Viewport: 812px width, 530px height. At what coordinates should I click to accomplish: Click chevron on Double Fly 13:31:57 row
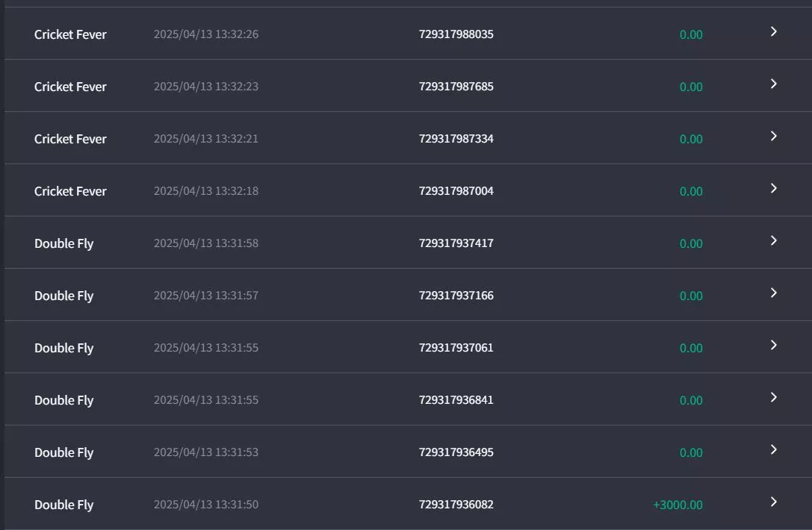tap(774, 293)
